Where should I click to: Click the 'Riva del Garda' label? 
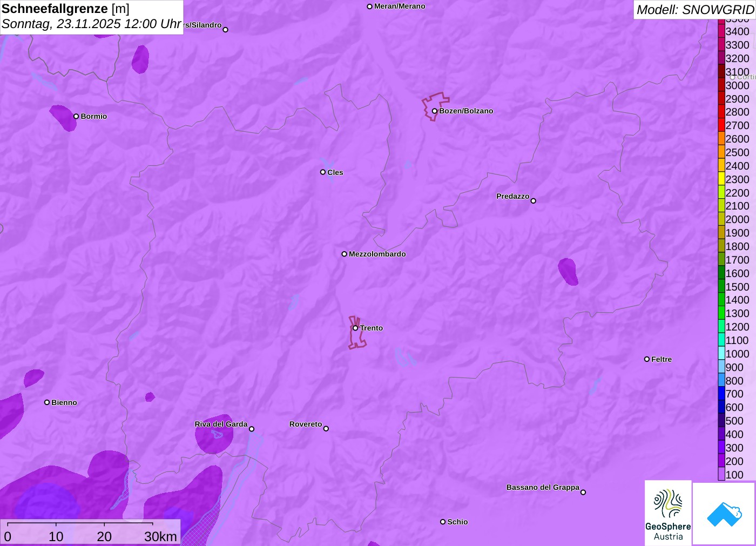221,424
